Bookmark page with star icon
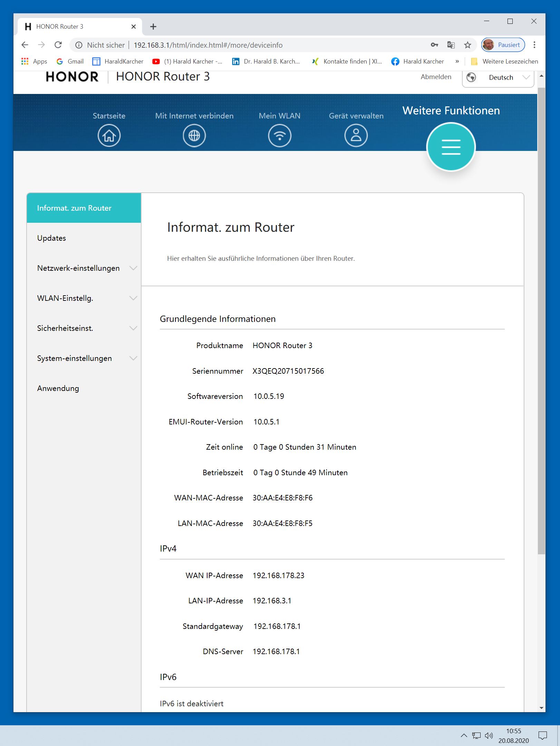The height and width of the screenshot is (746, 560). pyautogui.click(x=467, y=45)
